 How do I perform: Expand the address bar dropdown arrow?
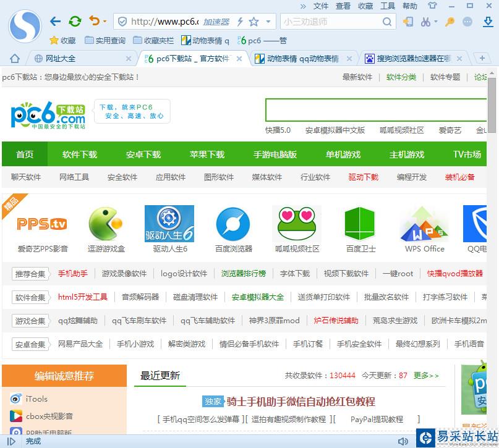268,22
